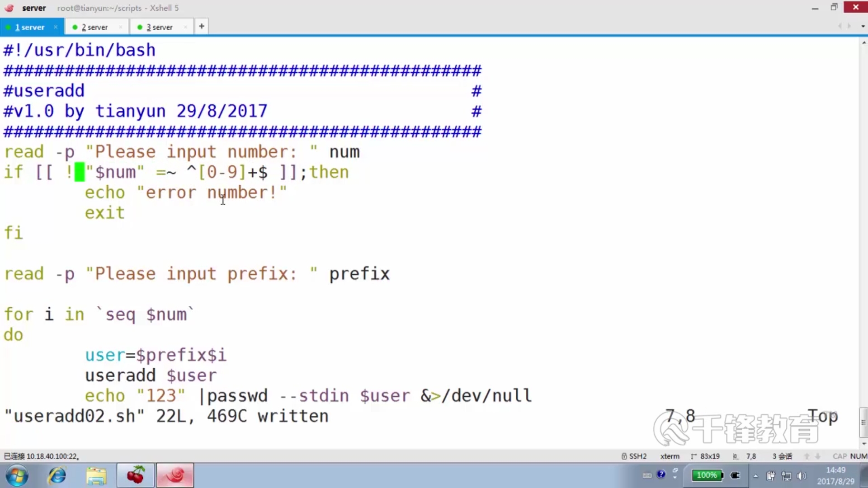
Task: Show hidden system tray icons
Action: click(755, 476)
